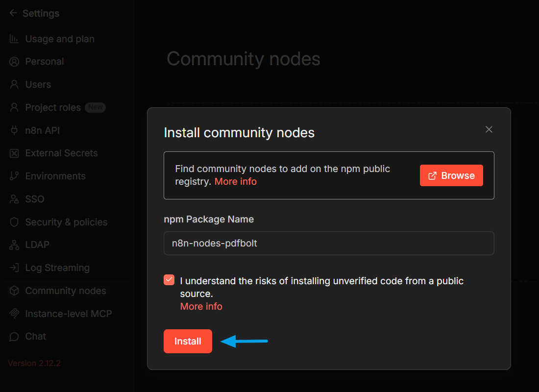This screenshot has height=392, width=539.
Task: Click the Environments branch icon
Action: (14, 176)
